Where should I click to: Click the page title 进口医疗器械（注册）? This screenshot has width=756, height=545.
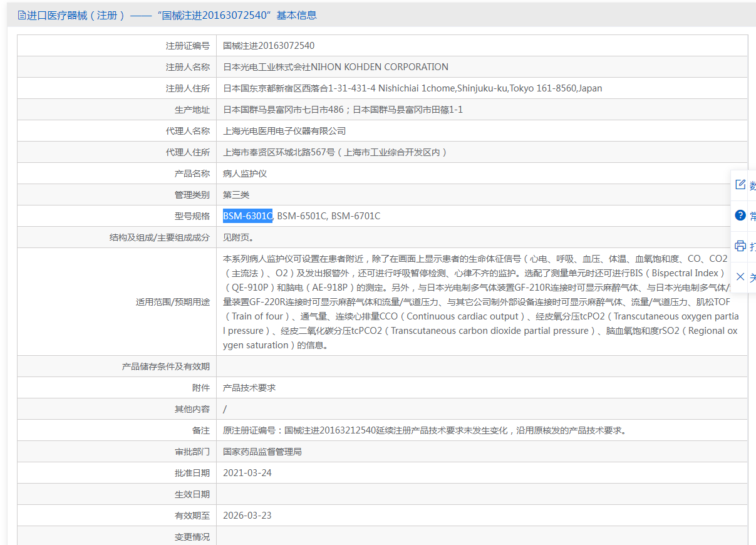[76, 15]
